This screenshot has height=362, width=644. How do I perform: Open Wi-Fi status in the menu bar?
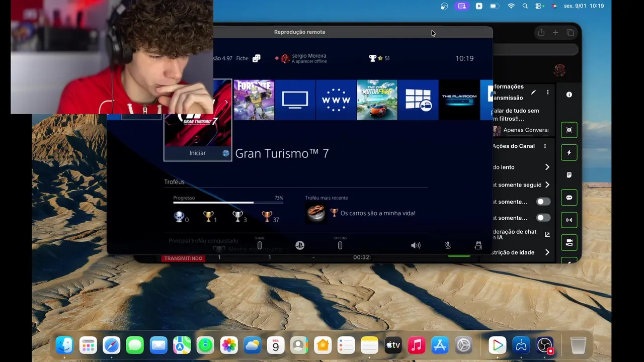(511, 6)
